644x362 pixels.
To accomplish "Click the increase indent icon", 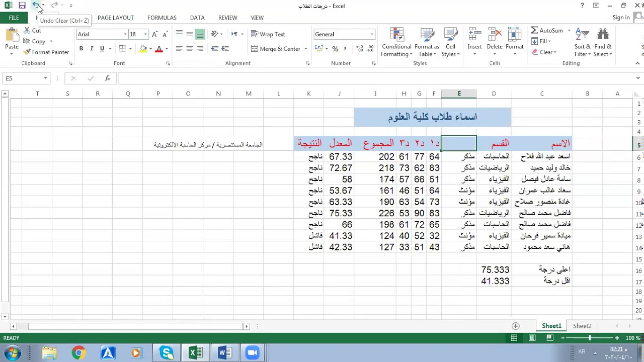I will point(225,49).
